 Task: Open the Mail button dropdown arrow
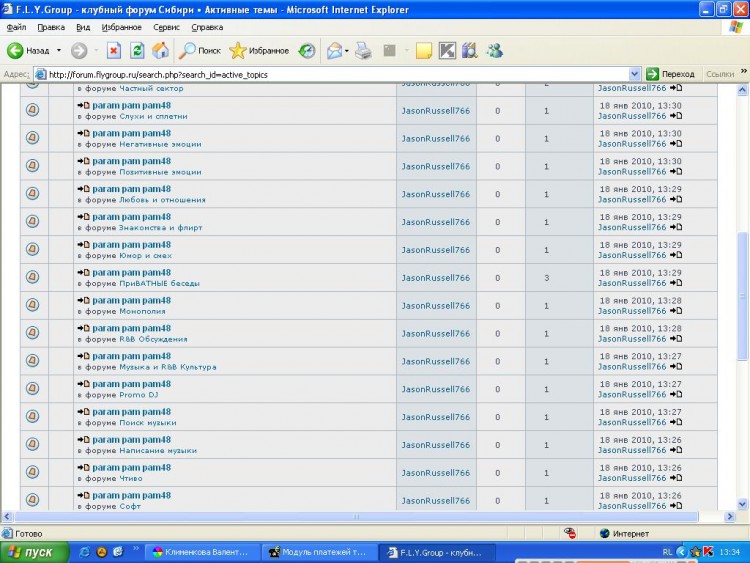(347, 50)
